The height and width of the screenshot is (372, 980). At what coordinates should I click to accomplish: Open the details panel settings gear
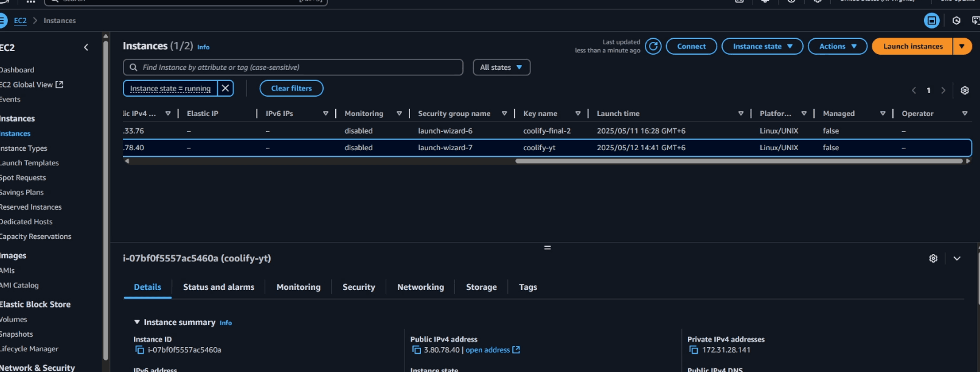click(x=933, y=258)
